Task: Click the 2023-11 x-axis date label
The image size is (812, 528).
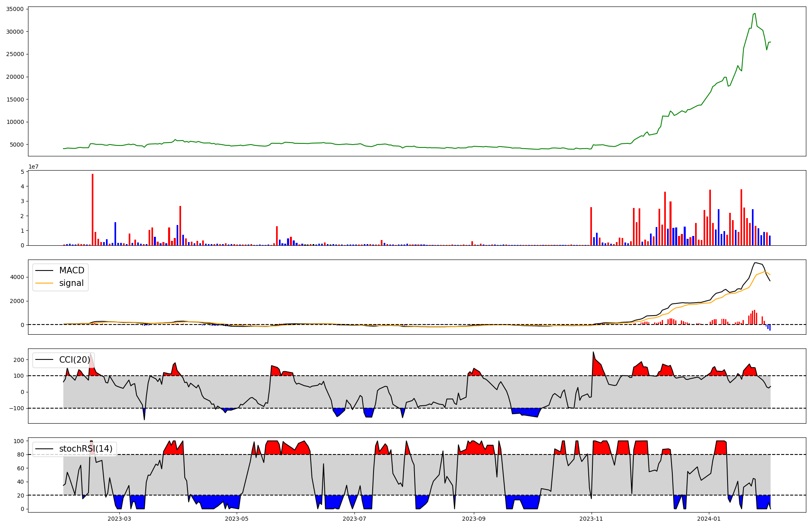Action: (592, 519)
